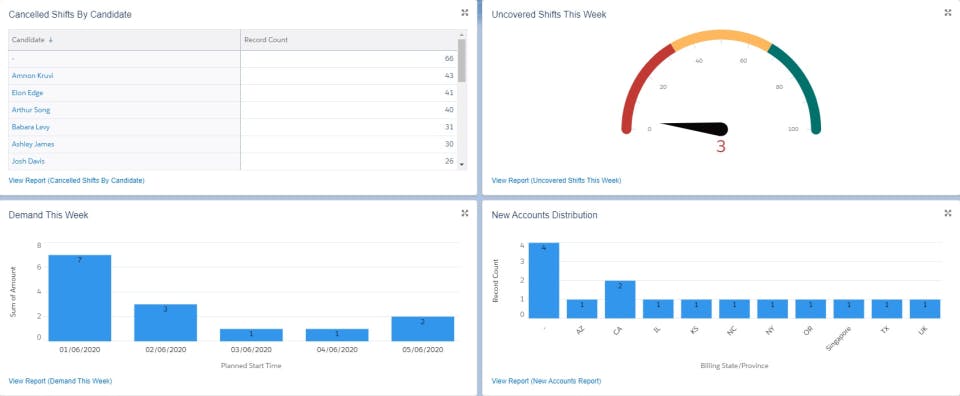Viewport: 960px width, 396px height.
Task: View the New Accounts Report link
Action: tap(546, 381)
